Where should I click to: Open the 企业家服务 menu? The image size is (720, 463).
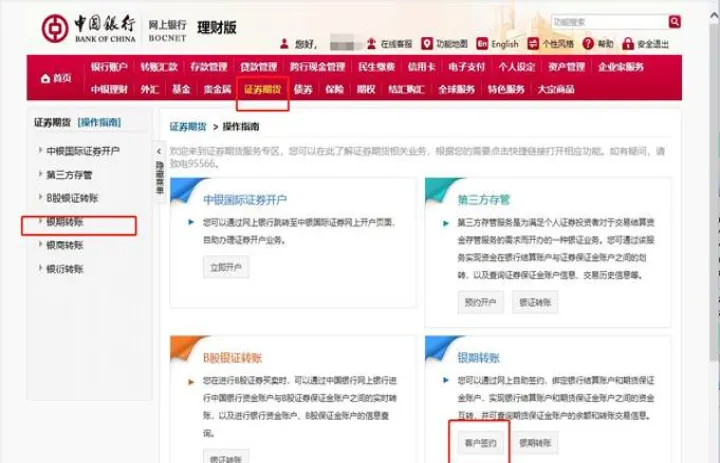click(621, 67)
